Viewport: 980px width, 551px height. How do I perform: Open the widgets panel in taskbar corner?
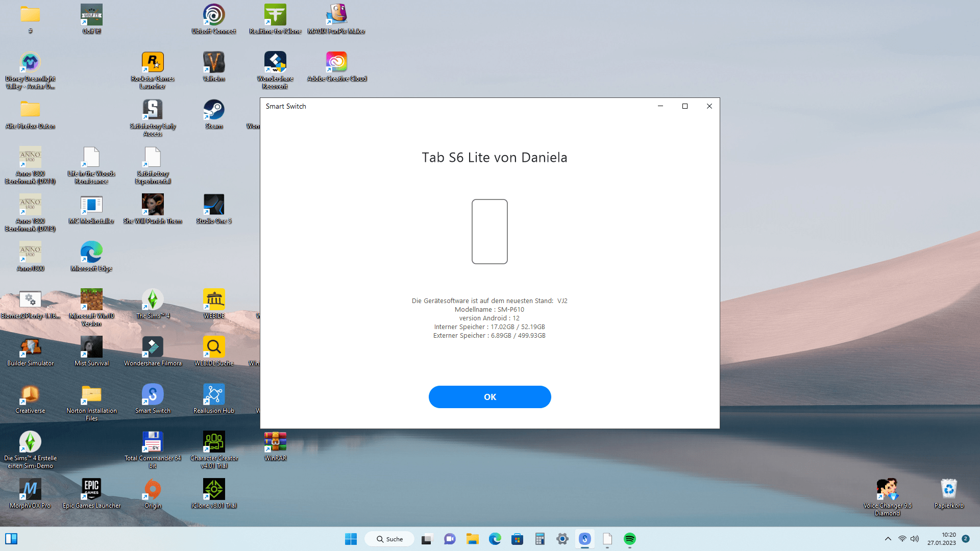(11, 539)
